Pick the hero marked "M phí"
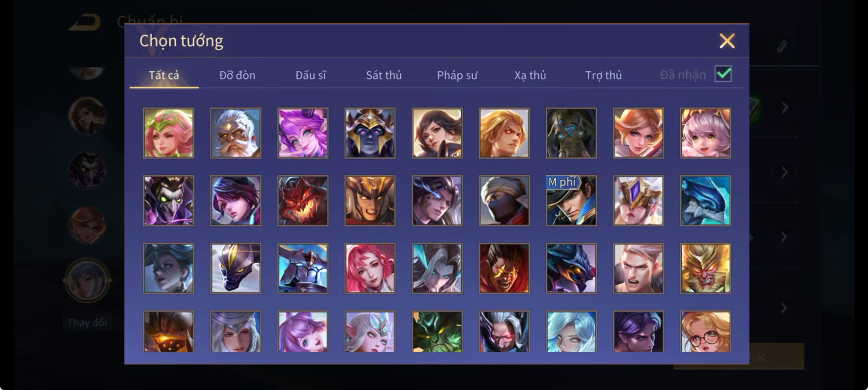 (x=571, y=200)
